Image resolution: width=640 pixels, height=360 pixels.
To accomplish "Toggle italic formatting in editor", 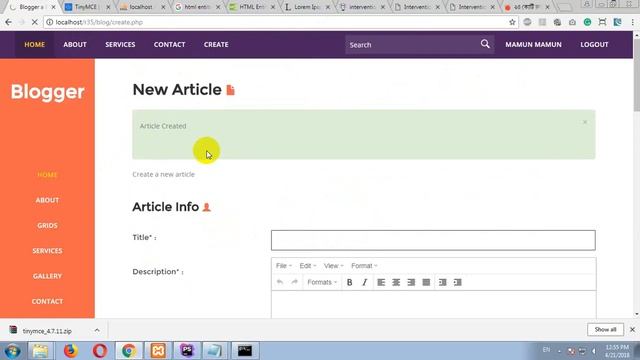I will click(x=364, y=282).
